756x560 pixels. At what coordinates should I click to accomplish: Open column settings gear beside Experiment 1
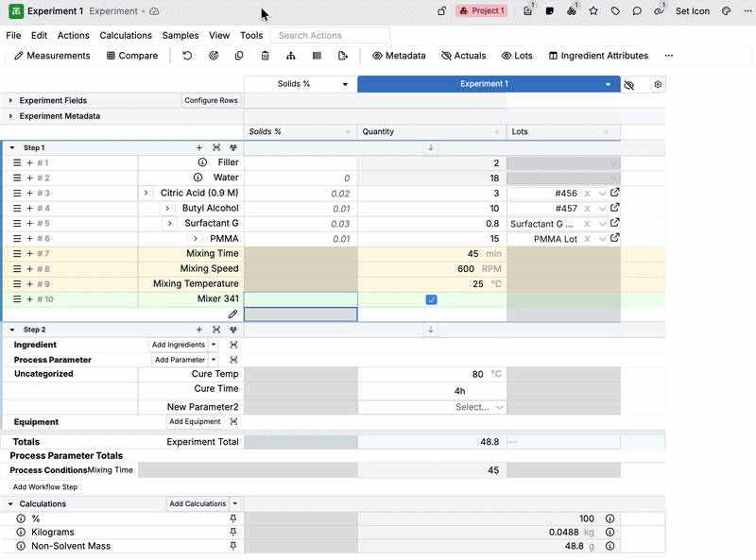pyautogui.click(x=658, y=84)
